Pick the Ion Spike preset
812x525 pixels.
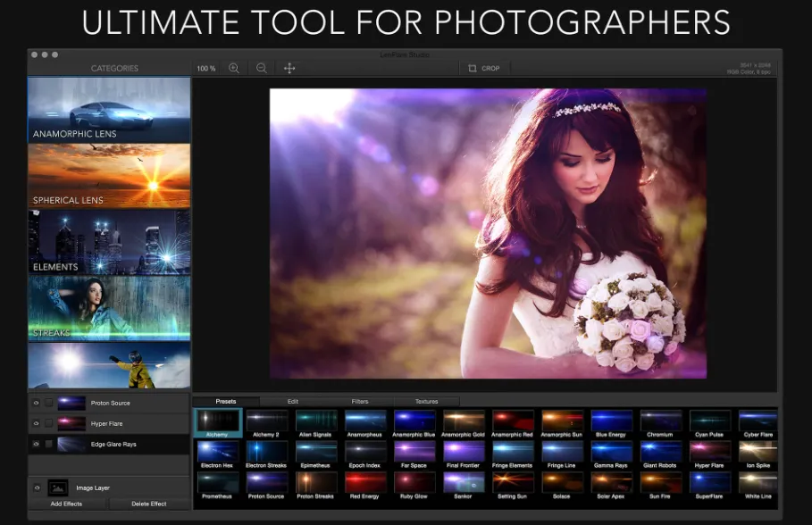(x=758, y=454)
